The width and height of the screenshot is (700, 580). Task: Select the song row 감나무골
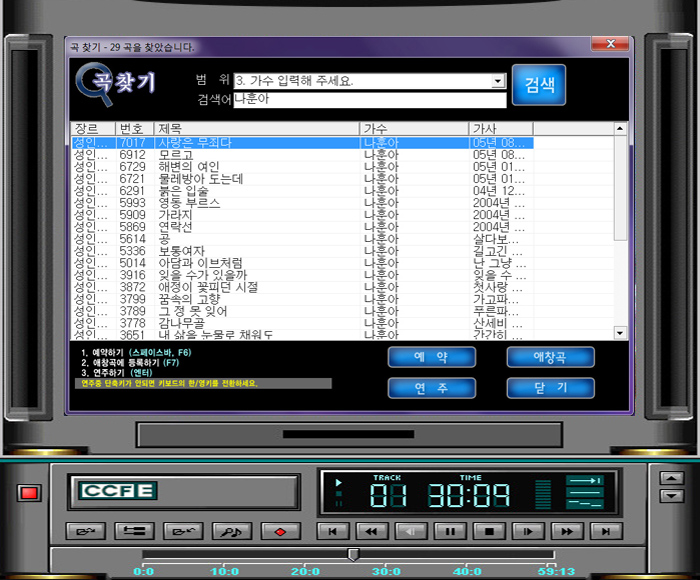[303, 324]
